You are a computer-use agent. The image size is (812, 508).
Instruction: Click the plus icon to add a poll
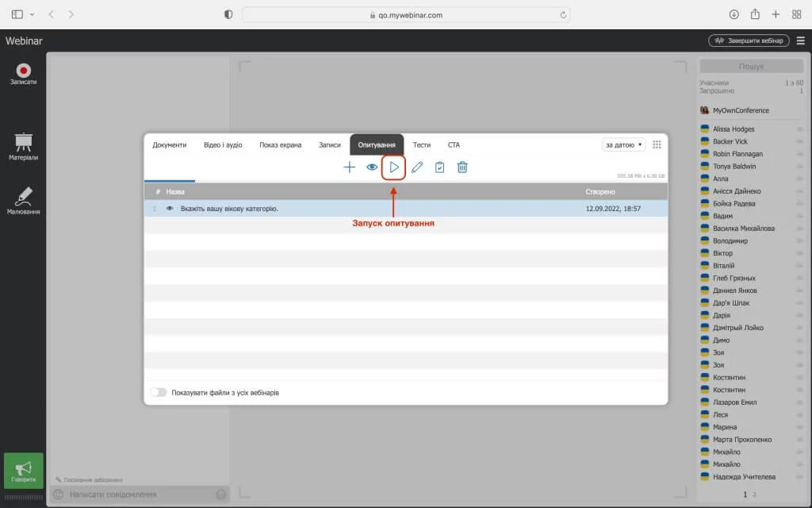click(349, 167)
